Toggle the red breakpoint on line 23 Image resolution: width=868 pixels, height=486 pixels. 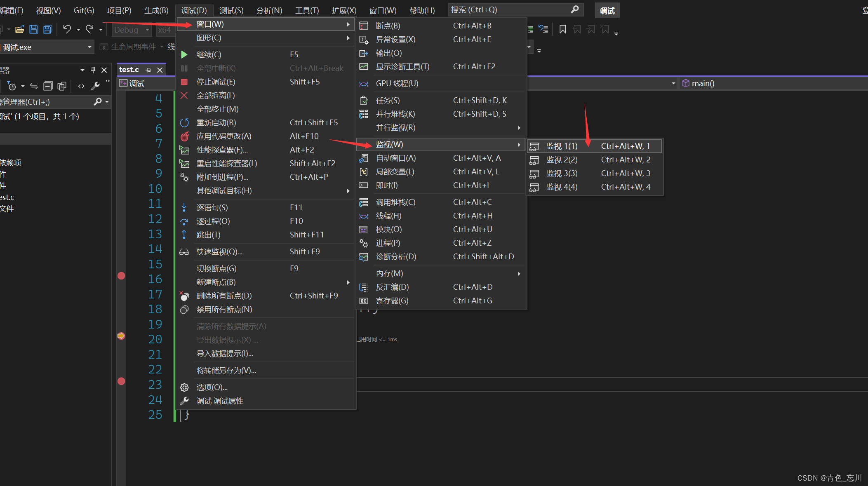(121, 381)
